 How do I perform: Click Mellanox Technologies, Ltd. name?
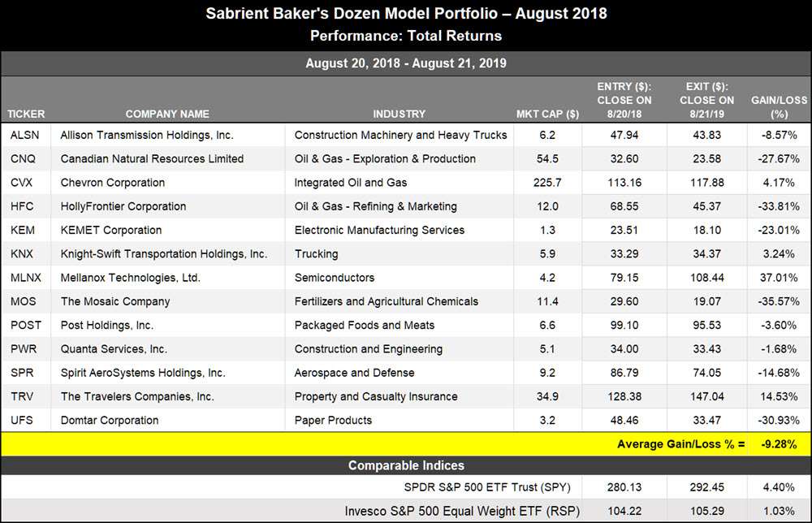tap(130, 278)
